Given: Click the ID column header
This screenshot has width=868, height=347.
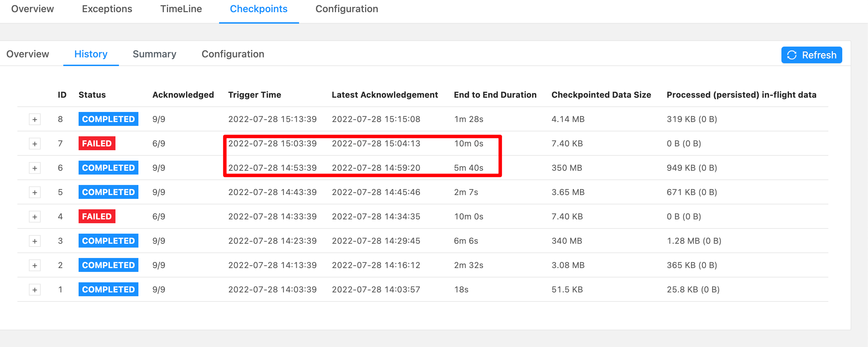Looking at the screenshot, I should (x=62, y=95).
